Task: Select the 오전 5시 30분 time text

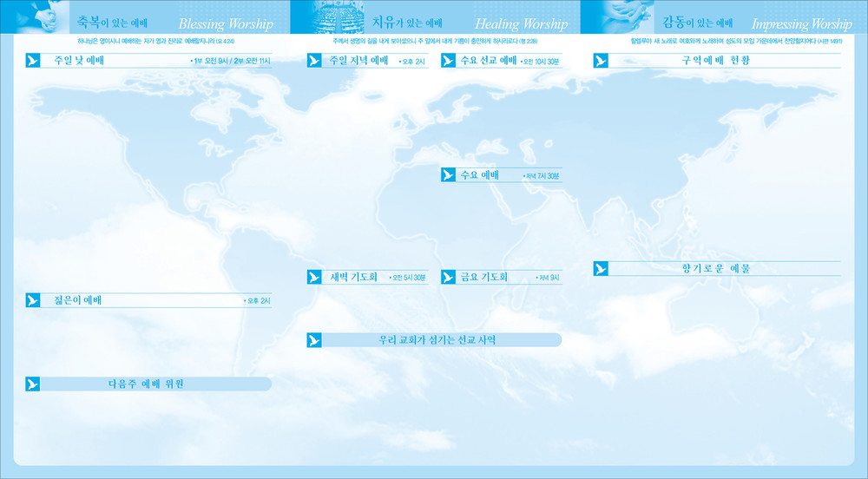Action: (x=408, y=278)
